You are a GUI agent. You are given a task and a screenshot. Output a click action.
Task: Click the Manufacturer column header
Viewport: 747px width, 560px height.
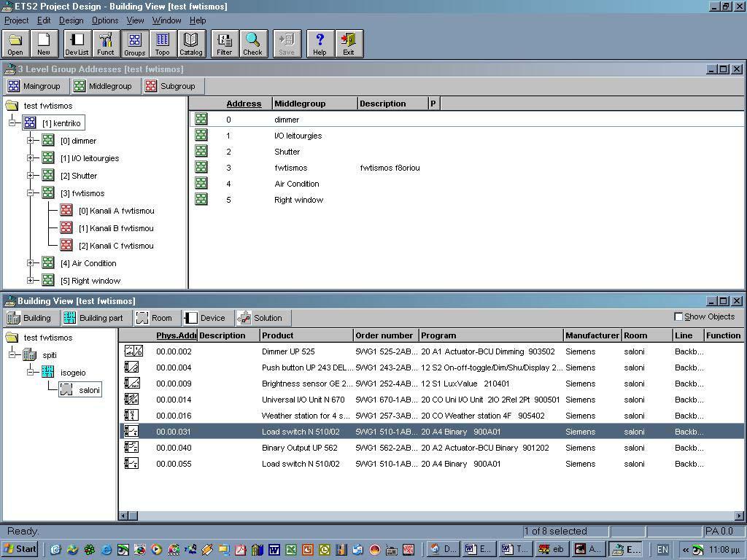pos(592,335)
